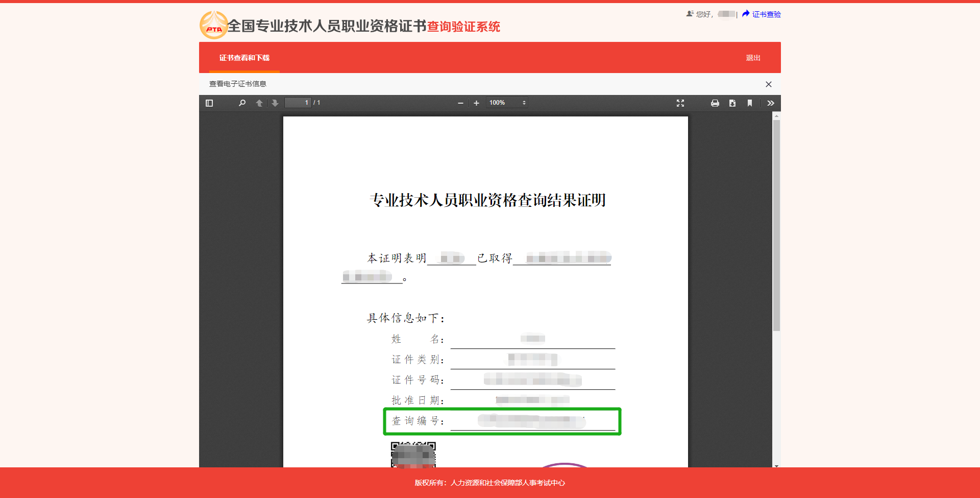Viewport: 980px width, 498px height.
Task: Go to the next PDF page
Action: [275, 103]
